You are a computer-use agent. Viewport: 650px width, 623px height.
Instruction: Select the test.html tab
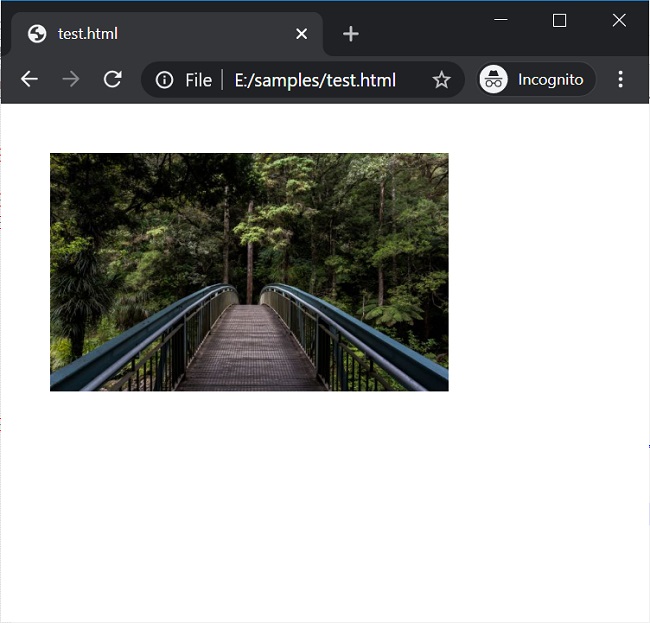167,34
